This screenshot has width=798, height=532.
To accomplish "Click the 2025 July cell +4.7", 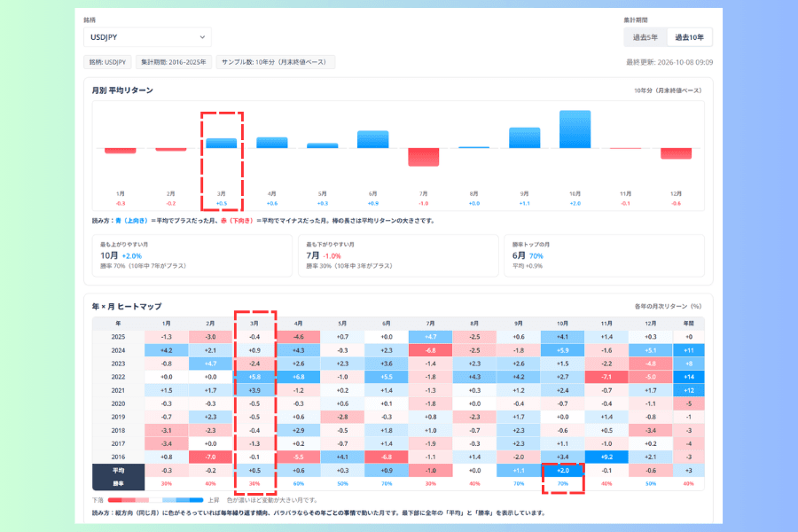I will click(431, 337).
